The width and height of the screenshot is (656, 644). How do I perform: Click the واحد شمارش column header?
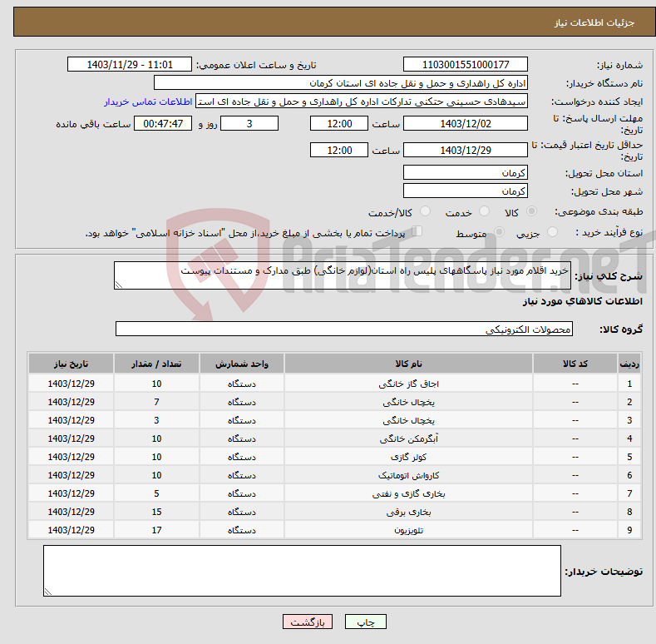pos(242,364)
